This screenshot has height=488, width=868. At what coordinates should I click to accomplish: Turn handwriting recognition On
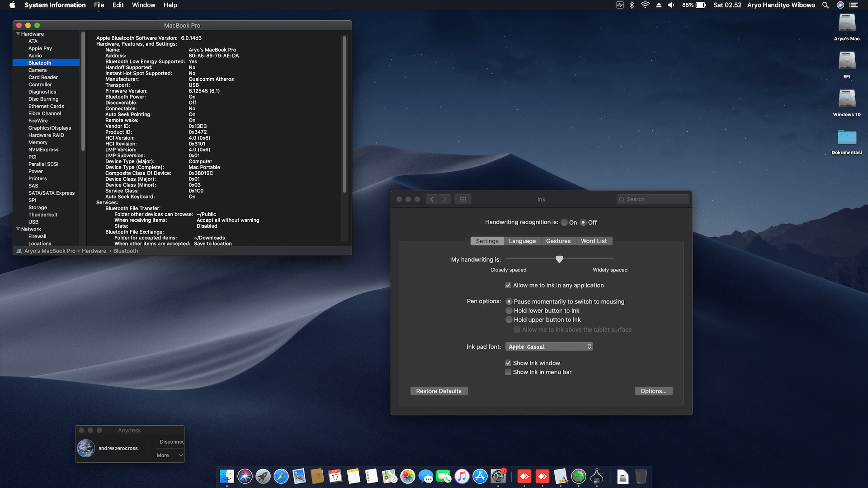pos(564,222)
